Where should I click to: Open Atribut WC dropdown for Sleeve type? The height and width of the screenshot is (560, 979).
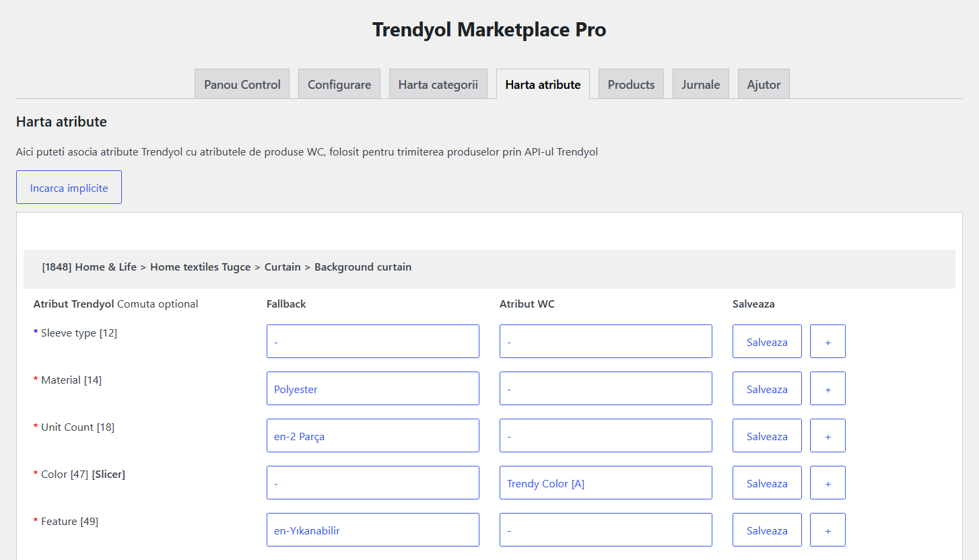click(606, 341)
